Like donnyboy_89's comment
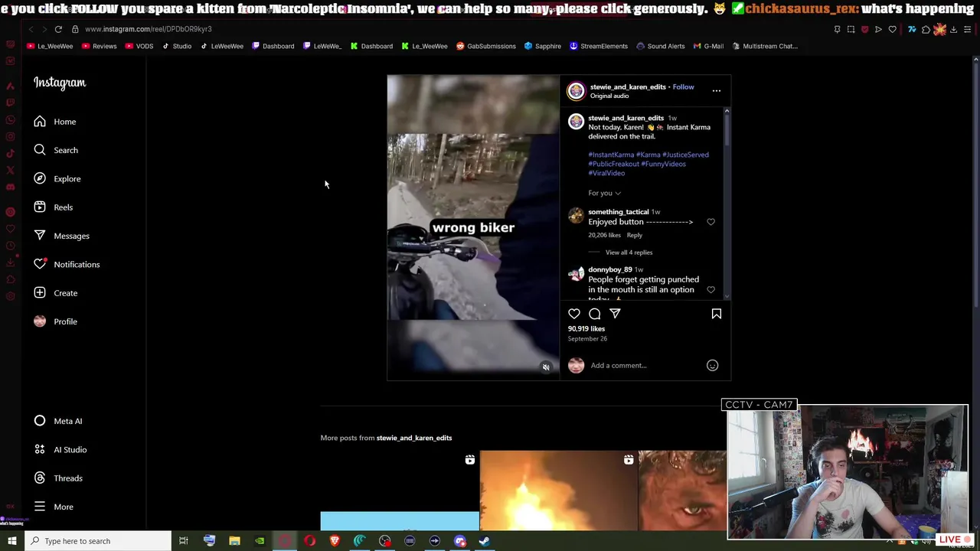 point(710,290)
